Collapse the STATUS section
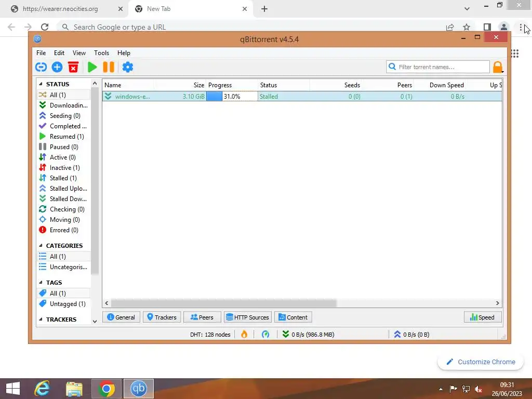The height and width of the screenshot is (399, 532). 41,84
